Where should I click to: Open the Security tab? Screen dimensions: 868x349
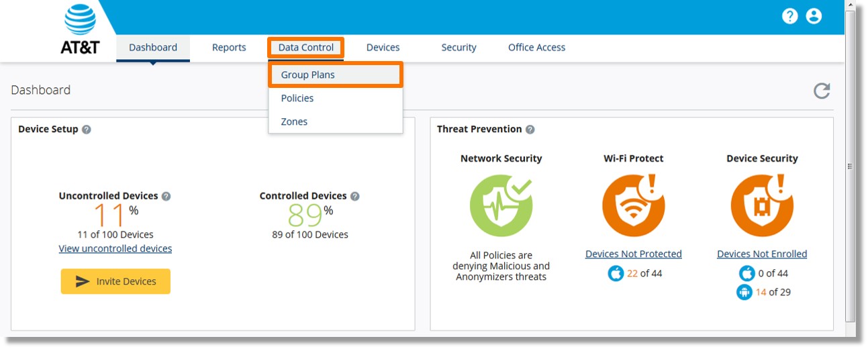point(459,48)
